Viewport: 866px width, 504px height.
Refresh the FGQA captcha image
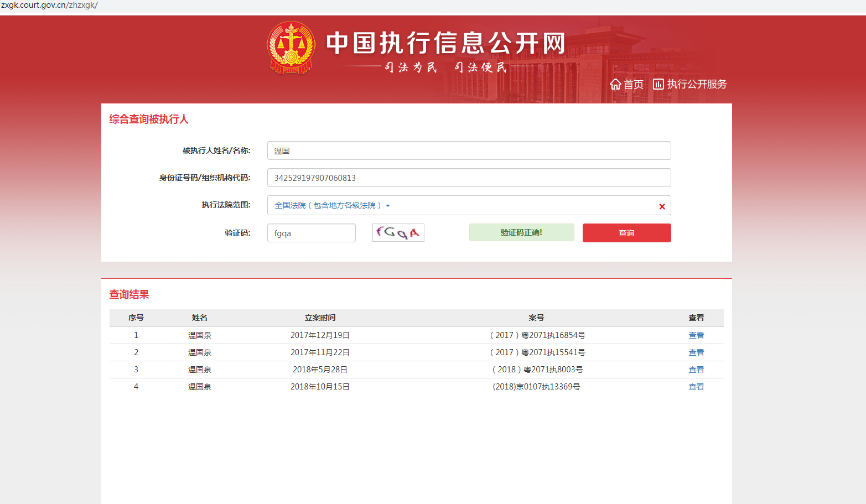point(398,233)
